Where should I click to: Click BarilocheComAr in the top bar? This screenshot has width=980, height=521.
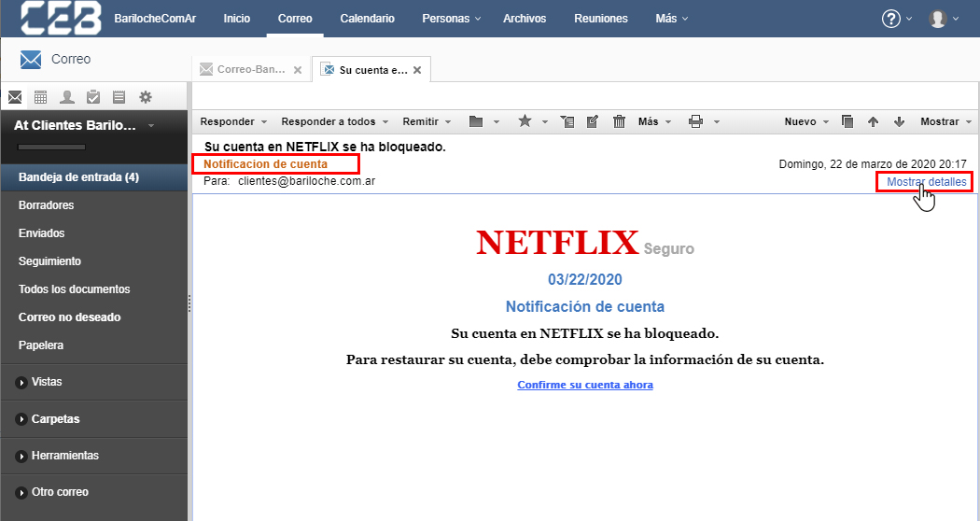point(155,19)
